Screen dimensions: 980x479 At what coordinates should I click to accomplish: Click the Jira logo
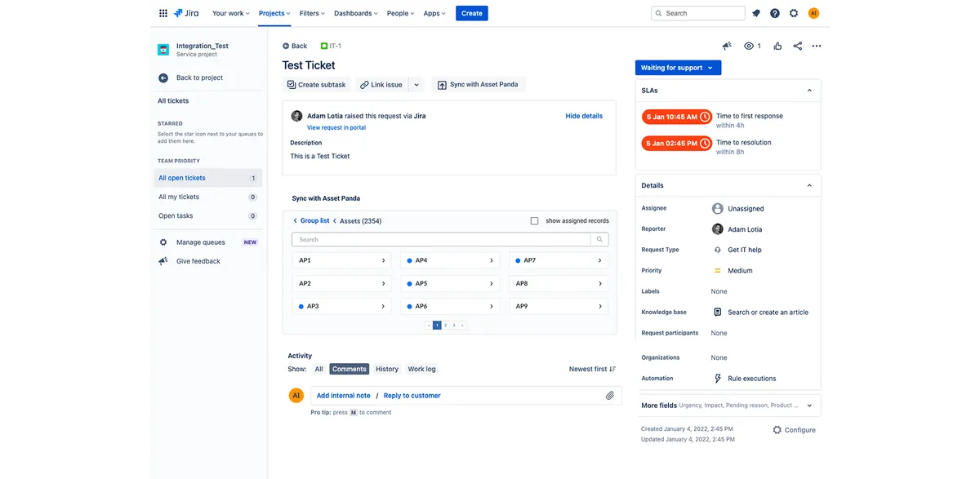[x=186, y=13]
